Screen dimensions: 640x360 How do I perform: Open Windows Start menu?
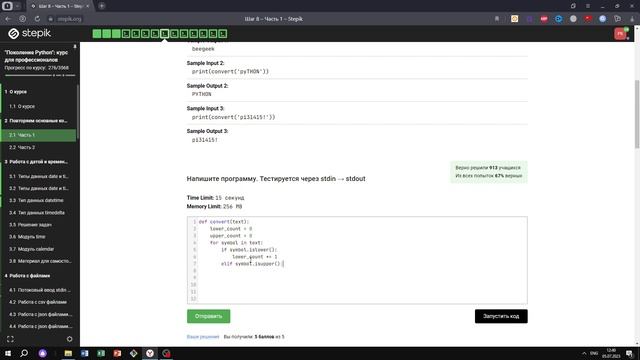pyautogui.click(x=8, y=353)
